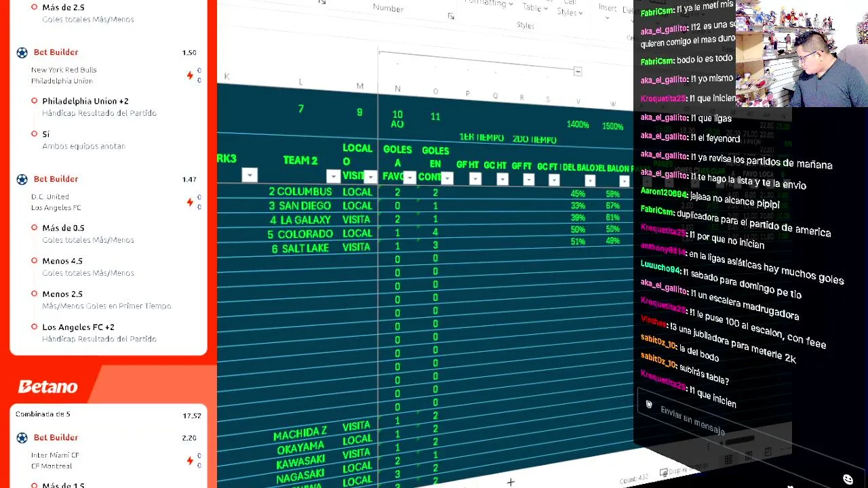Click the '2DO TIEMPO' header cell
This screenshot has height=488, width=868.
click(534, 140)
